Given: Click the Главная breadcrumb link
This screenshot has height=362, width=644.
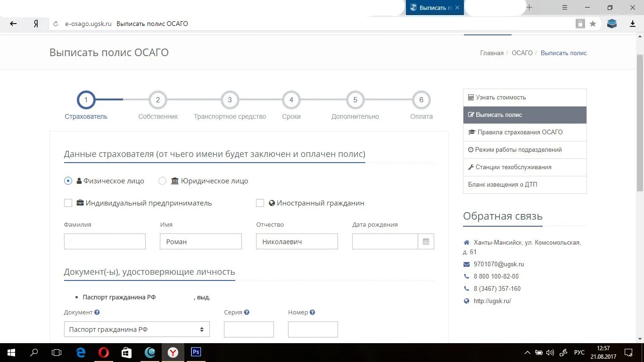Looking at the screenshot, I should tap(492, 53).
